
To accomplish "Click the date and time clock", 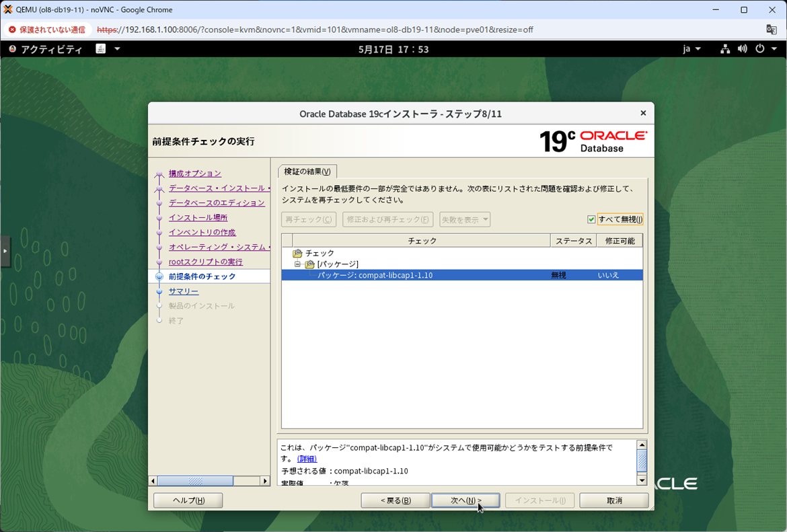I will pyautogui.click(x=394, y=49).
